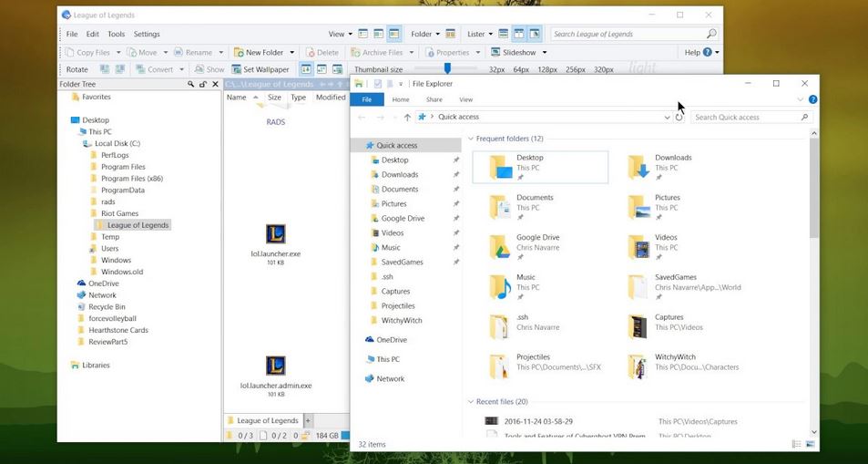Open the Directory Opus File menu
868x464 pixels.
pos(72,34)
